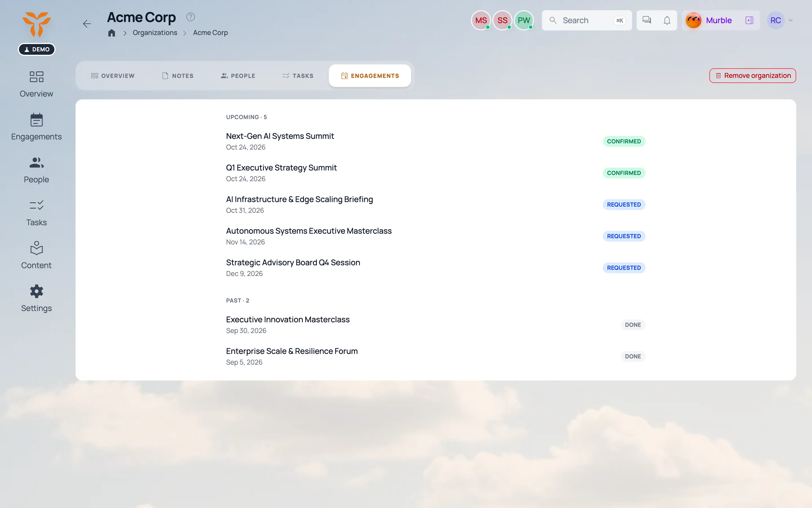Viewport: 812px width, 508px height.
Task: Open Engagements in the sidebar
Action: click(x=37, y=127)
